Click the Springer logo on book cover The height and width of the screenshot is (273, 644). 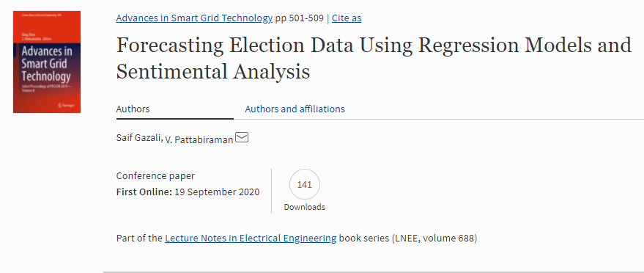66,105
